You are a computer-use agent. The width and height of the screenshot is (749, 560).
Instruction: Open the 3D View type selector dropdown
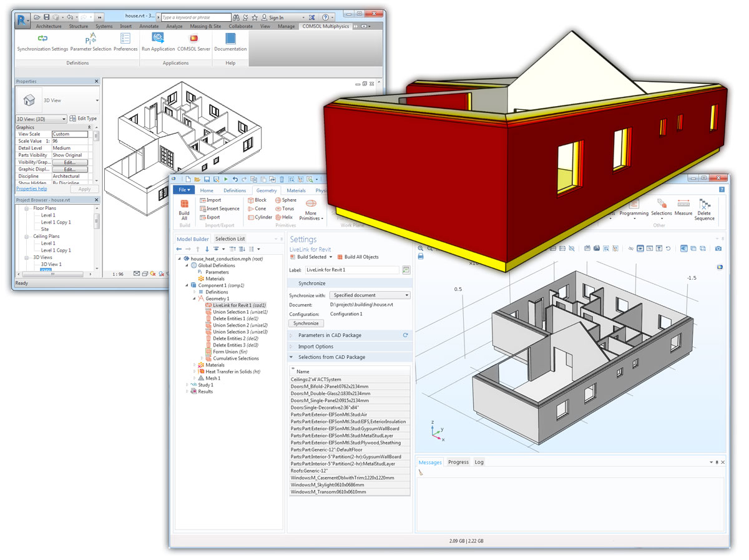97,101
